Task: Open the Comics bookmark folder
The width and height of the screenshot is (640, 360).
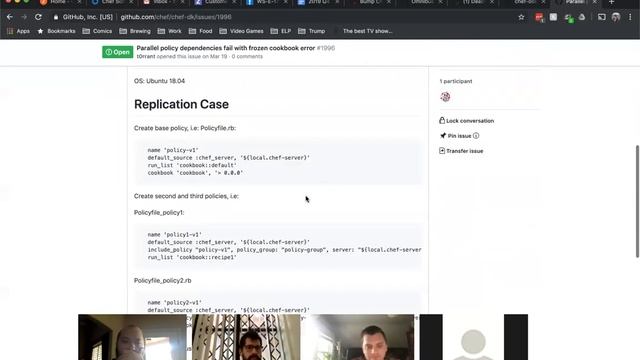Action: click(97, 31)
